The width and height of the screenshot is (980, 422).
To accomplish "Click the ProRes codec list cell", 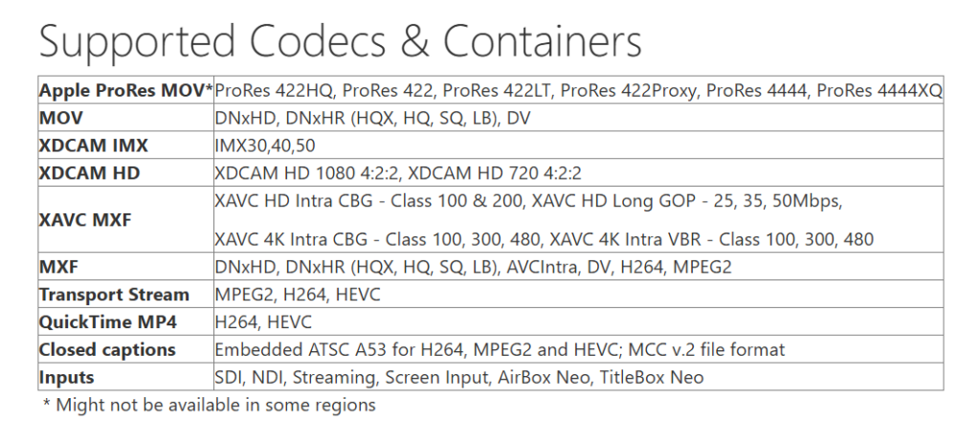I will (x=578, y=90).
